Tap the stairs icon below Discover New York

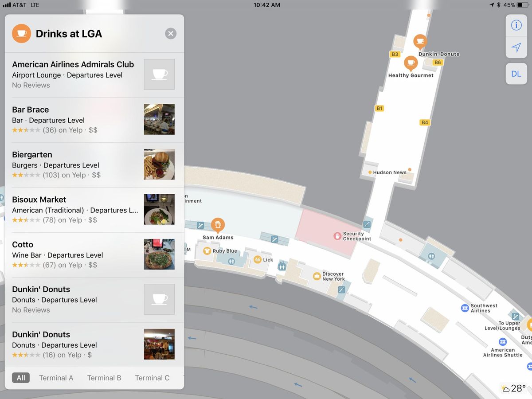(x=341, y=289)
